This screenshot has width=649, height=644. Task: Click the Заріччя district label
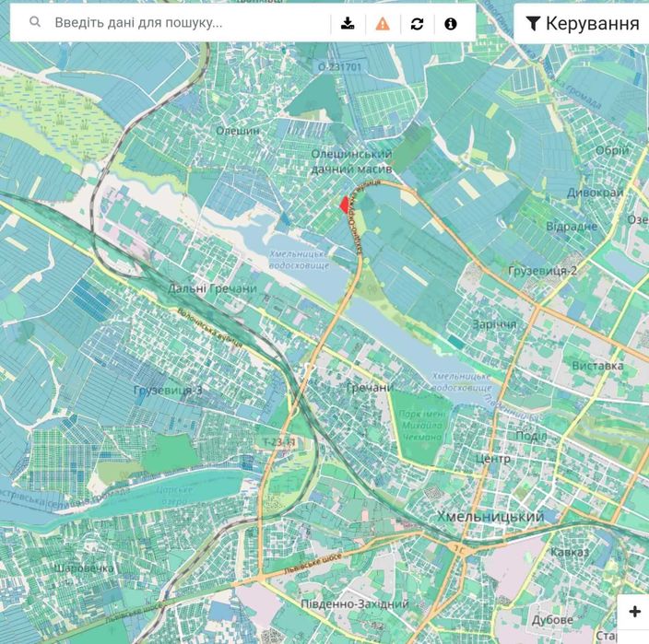coord(494,324)
